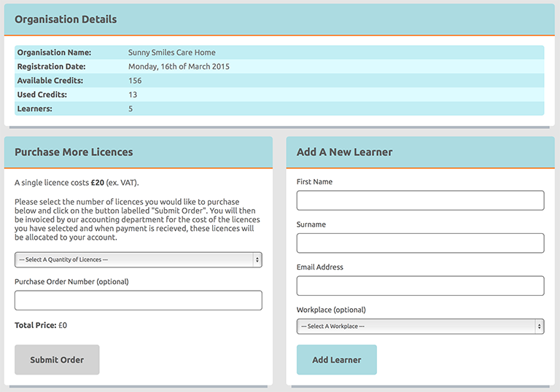Click the Purchase More Licences heading
This screenshot has height=392, width=560.
tap(74, 152)
